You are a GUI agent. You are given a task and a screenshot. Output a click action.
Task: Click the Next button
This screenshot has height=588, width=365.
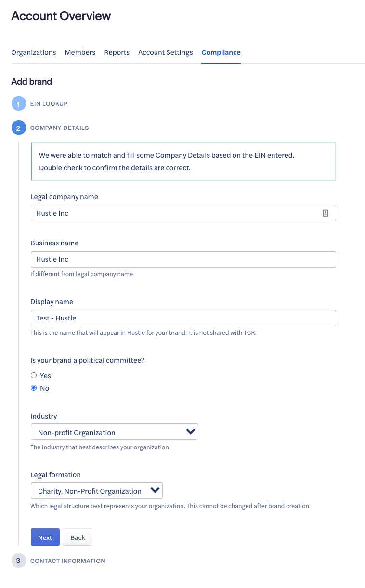(x=45, y=537)
